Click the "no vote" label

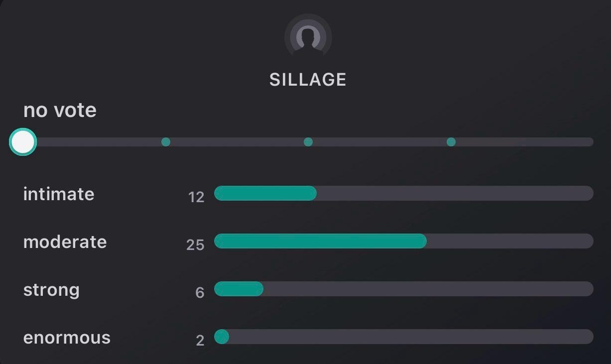60,110
